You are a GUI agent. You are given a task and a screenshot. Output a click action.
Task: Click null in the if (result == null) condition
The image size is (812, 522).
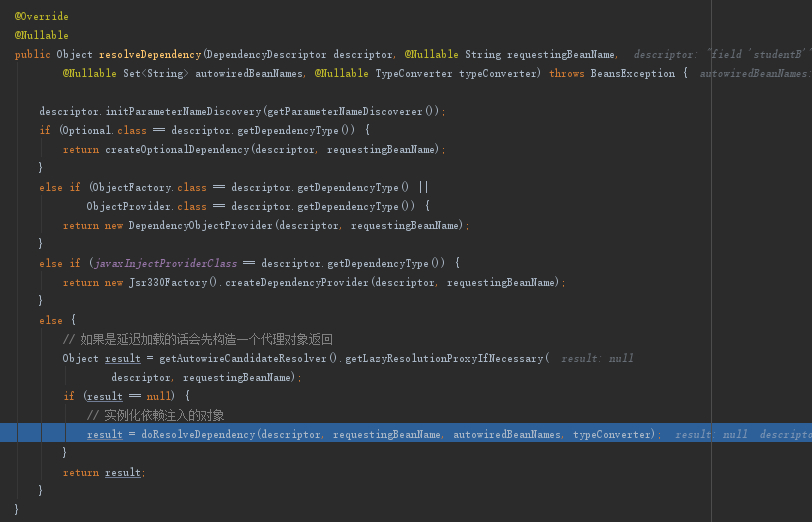(x=158, y=397)
